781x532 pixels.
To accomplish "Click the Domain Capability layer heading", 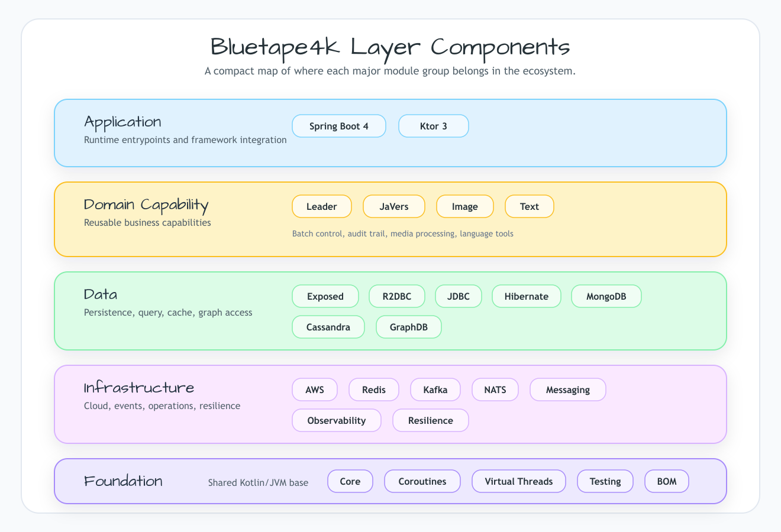I will tap(146, 205).
